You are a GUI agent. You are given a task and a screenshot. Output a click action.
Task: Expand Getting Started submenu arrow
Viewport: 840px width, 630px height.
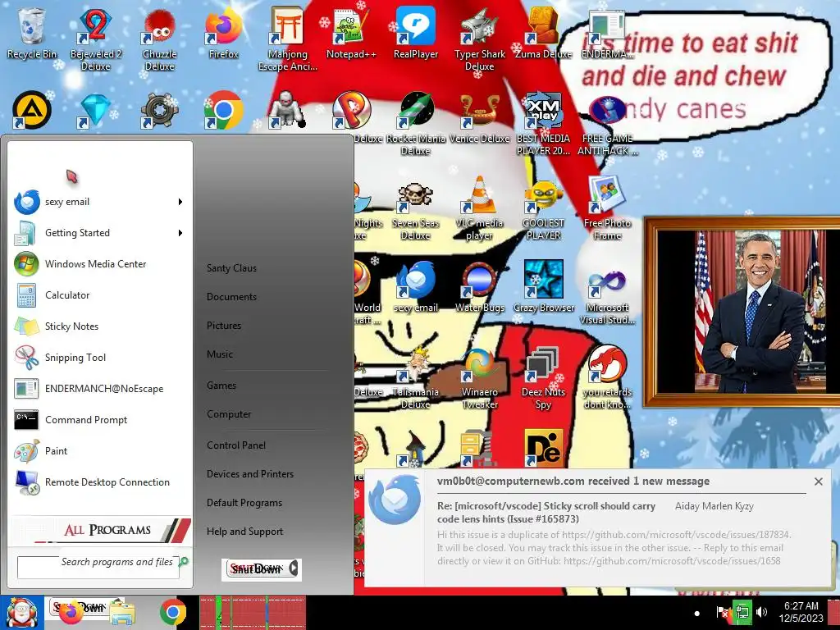click(x=180, y=233)
